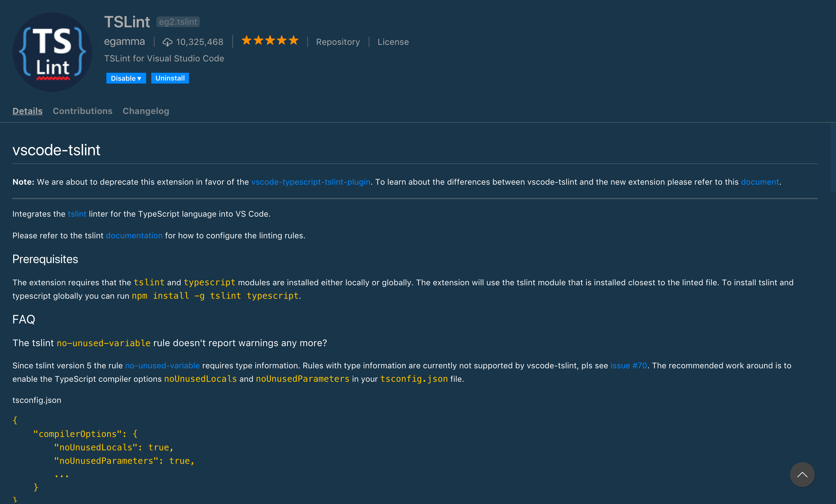
Task: Click the egamma publisher name
Action: tap(124, 41)
